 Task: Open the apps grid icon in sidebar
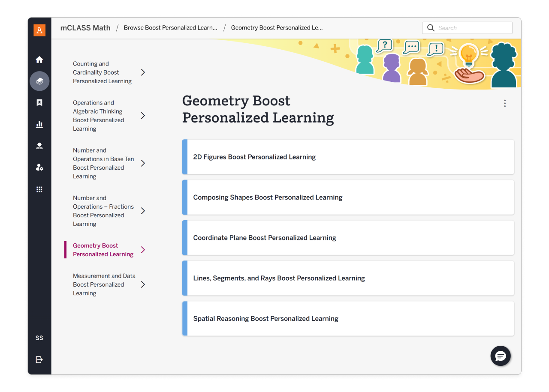(x=39, y=189)
